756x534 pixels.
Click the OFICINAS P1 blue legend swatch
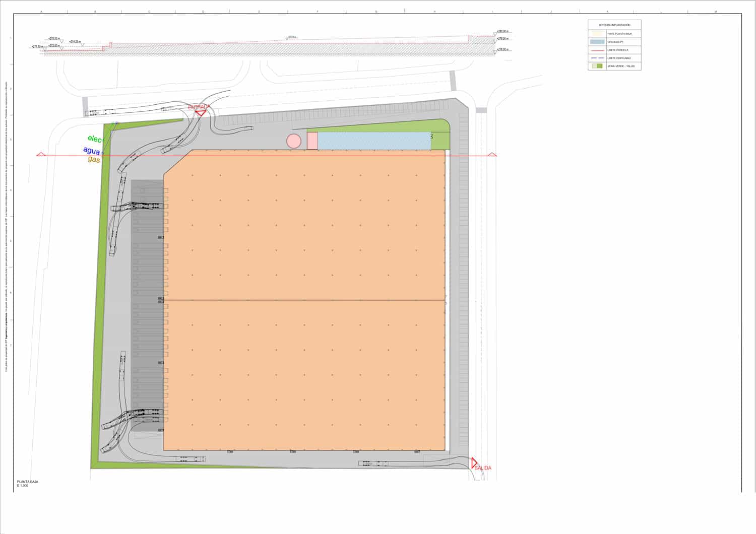coord(597,42)
